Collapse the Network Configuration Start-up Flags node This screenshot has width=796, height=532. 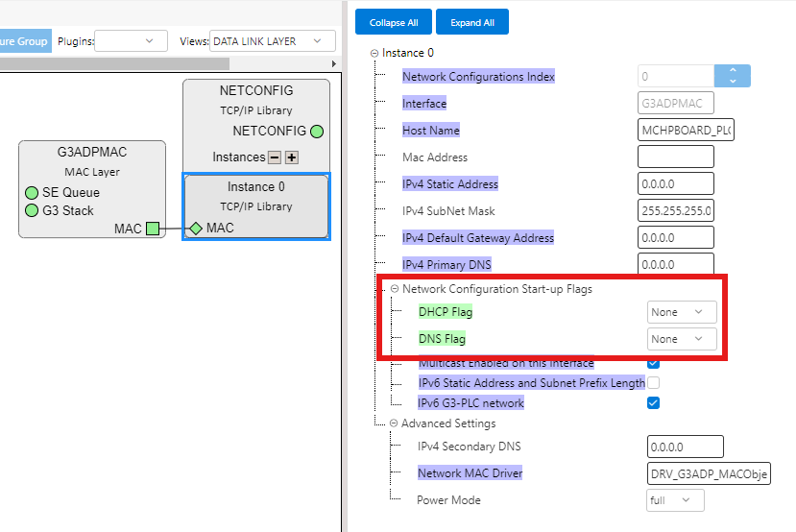(x=394, y=289)
